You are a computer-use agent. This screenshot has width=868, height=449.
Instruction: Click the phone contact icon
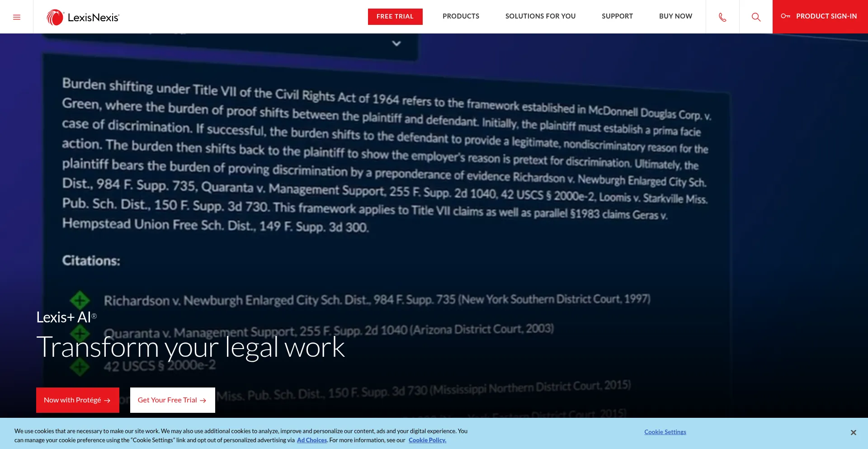(722, 17)
